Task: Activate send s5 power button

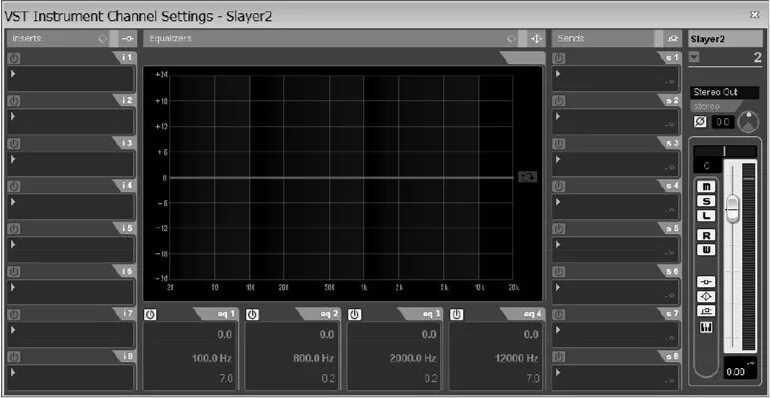Action: pyautogui.click(x=559, y=229)
